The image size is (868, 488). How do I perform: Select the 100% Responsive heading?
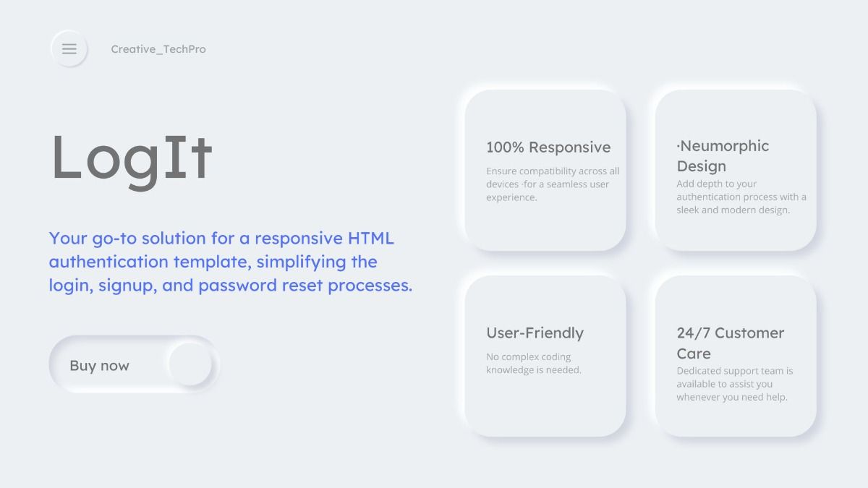[x=548, y=147]
